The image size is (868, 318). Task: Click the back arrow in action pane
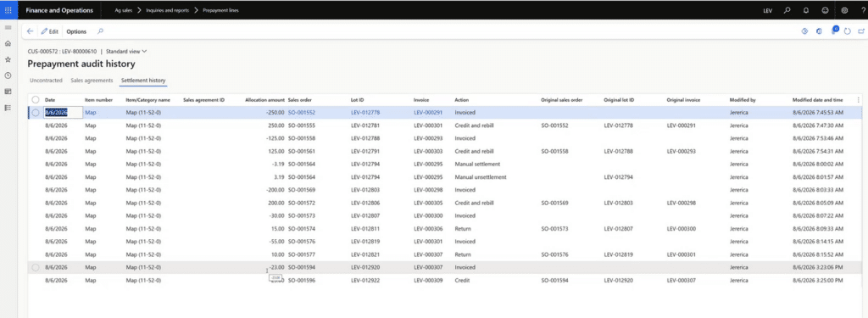pyautogui.click(x=30, y=31)
